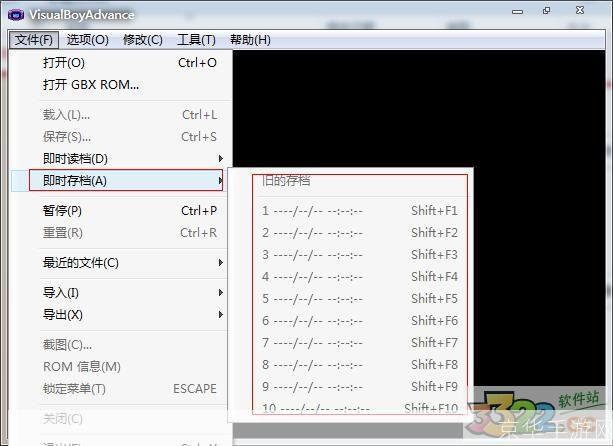The height and width of the screenshot is (446, 613).
Task: Expand the 即时读档(D) submenu
Action: pyautogui.click(x=122, y=158)
